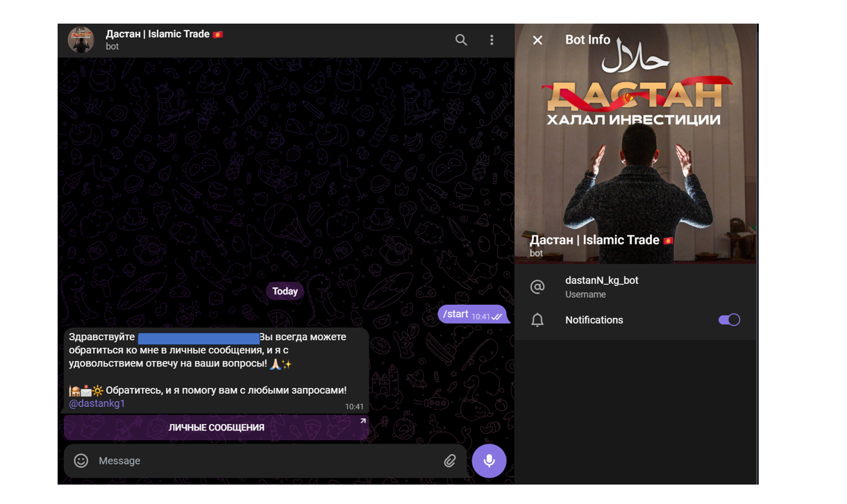Click the username @ icon

tap(537, 287)
